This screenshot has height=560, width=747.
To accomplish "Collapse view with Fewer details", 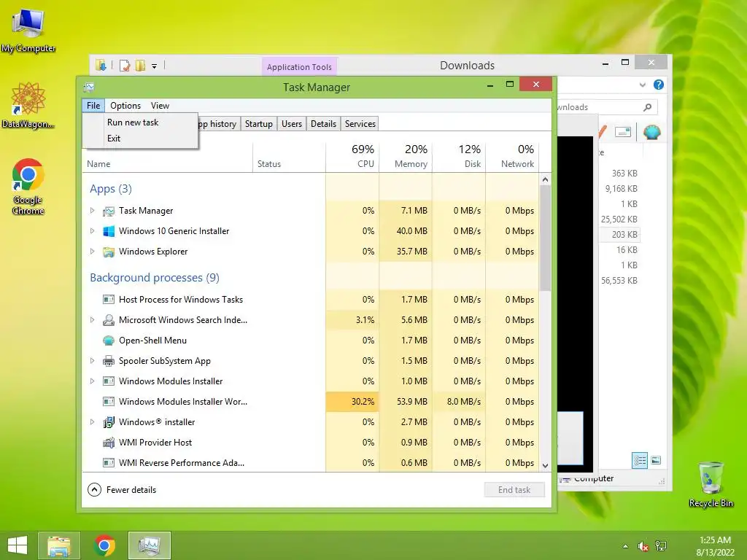I will 122,489.
